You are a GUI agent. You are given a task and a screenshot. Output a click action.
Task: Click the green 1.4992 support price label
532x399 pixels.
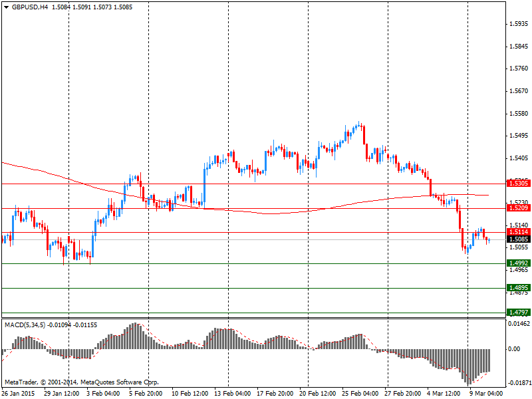click(519, 263)
